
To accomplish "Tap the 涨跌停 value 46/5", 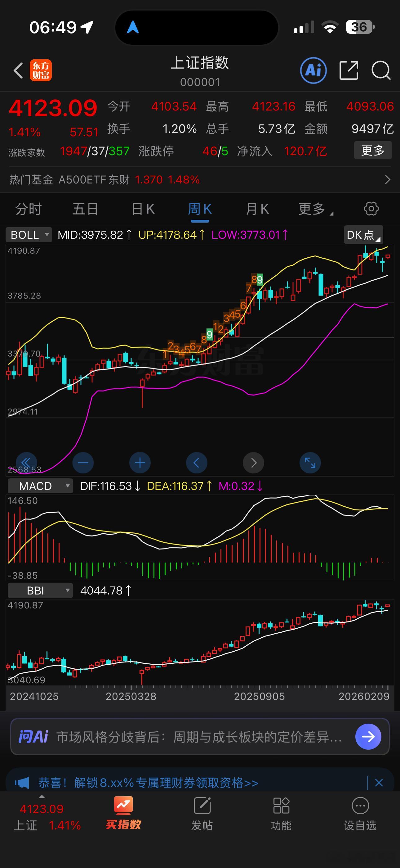I will (215, 151).
